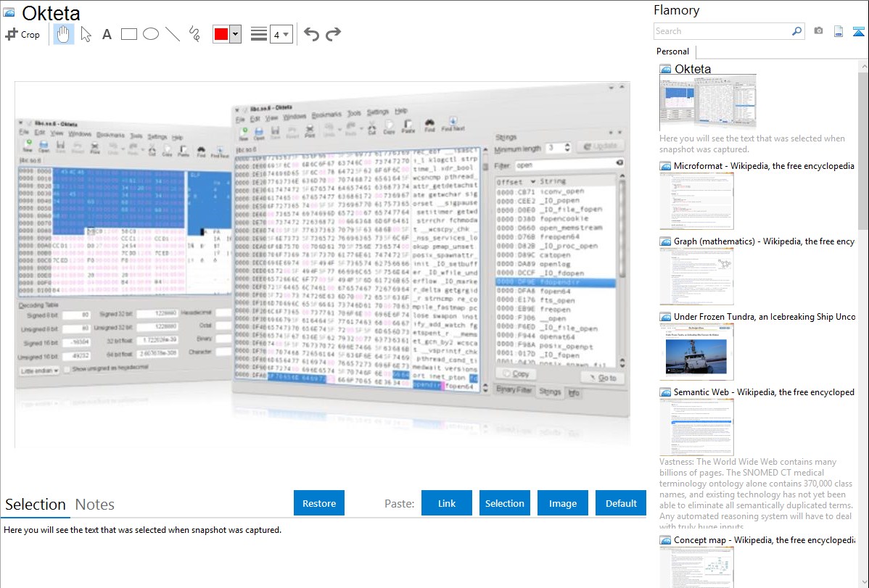Focus the Flamory Search field

(722, 31)
